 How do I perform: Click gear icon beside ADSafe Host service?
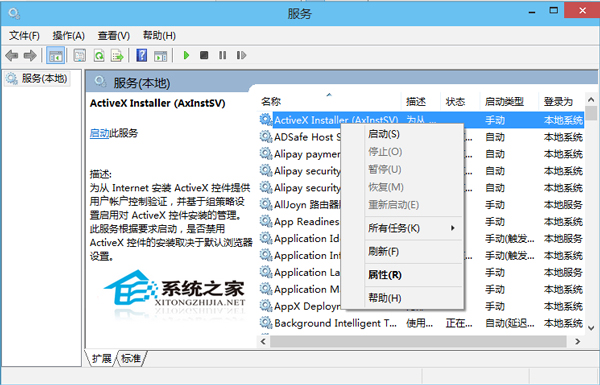click(266, 136)
